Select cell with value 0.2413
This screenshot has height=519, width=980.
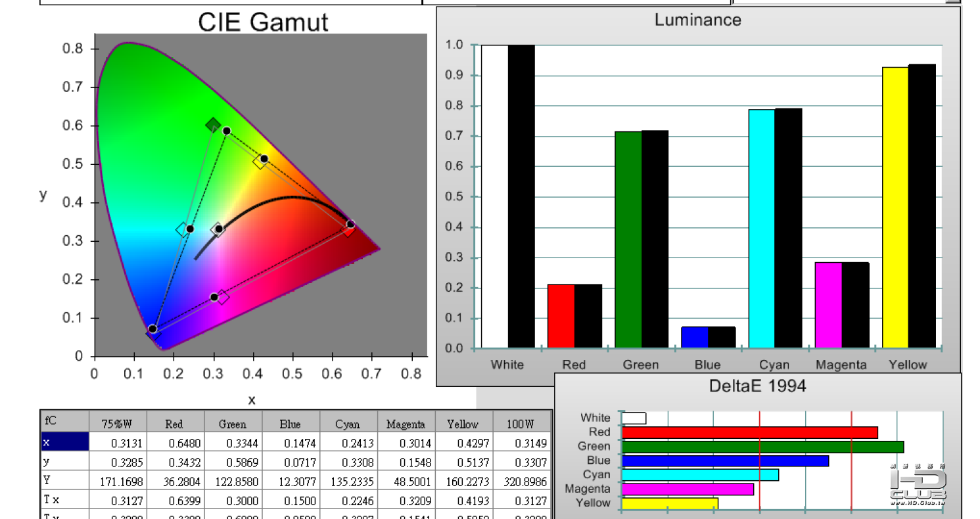click(349, 442)
